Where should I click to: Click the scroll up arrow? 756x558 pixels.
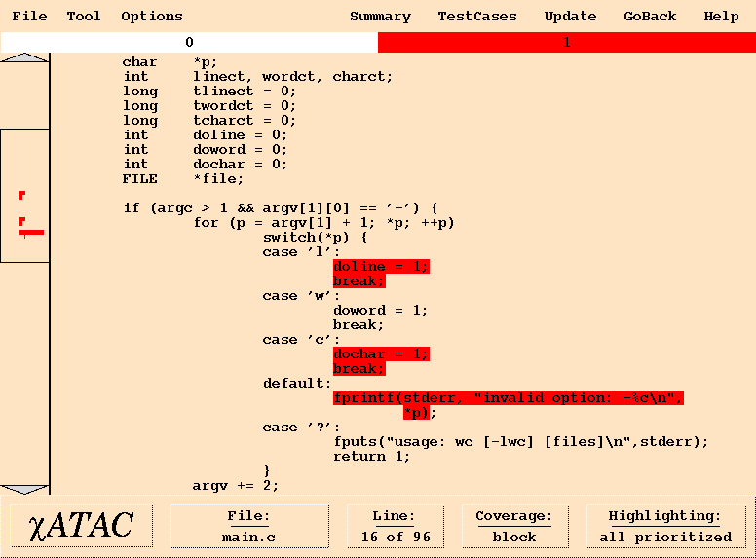click(x=24, y=57)
